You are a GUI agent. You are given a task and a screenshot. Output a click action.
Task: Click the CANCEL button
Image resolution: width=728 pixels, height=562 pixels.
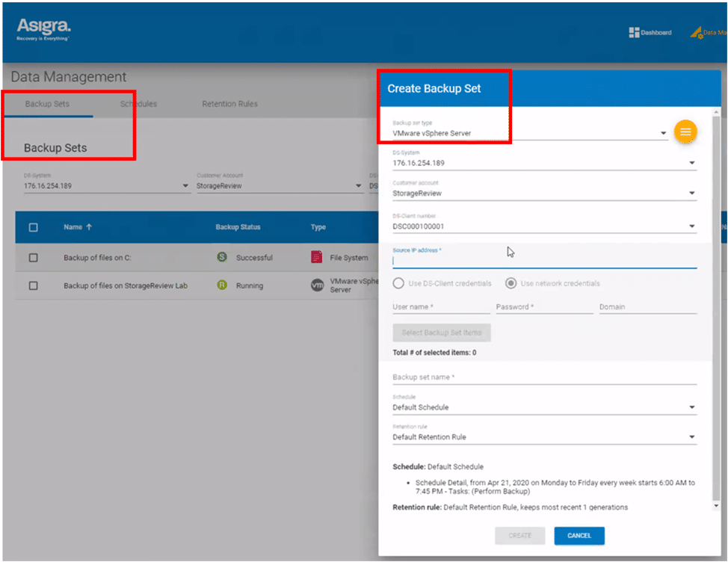point(579,536)
